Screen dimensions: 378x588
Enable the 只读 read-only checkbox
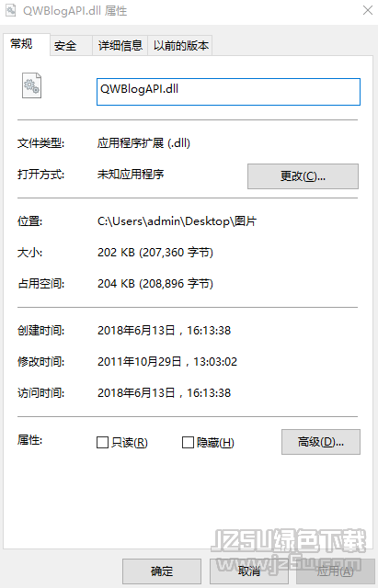click(x=102, y=443)
